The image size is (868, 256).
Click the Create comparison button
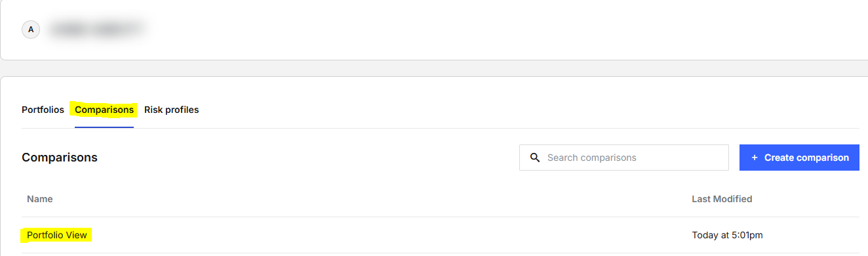(x=799, y=158)
